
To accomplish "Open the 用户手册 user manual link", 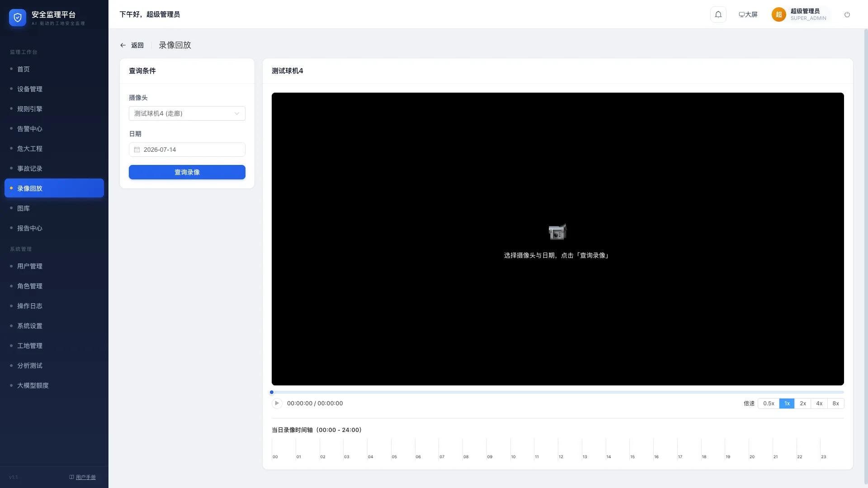I will (x=83, y=477).
